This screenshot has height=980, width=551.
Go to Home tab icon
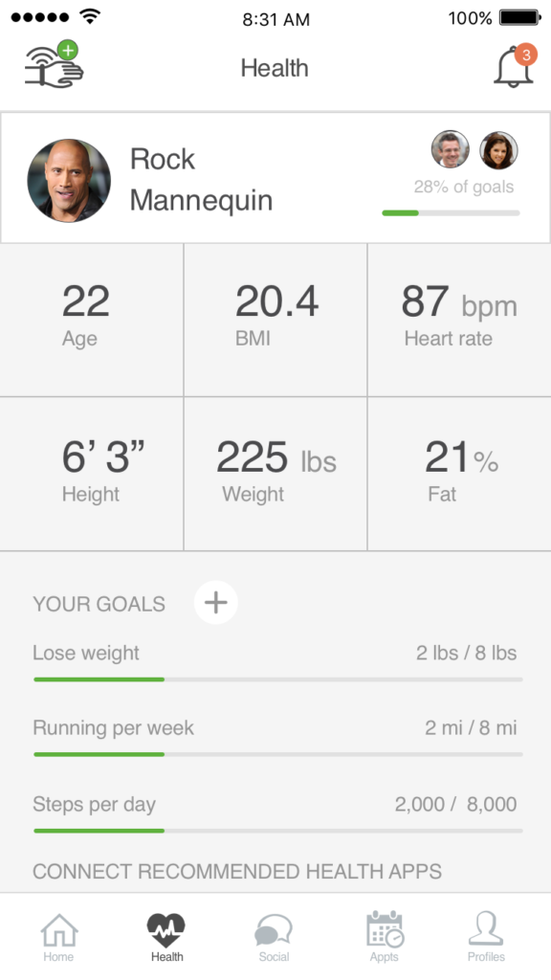pos(58,936)
